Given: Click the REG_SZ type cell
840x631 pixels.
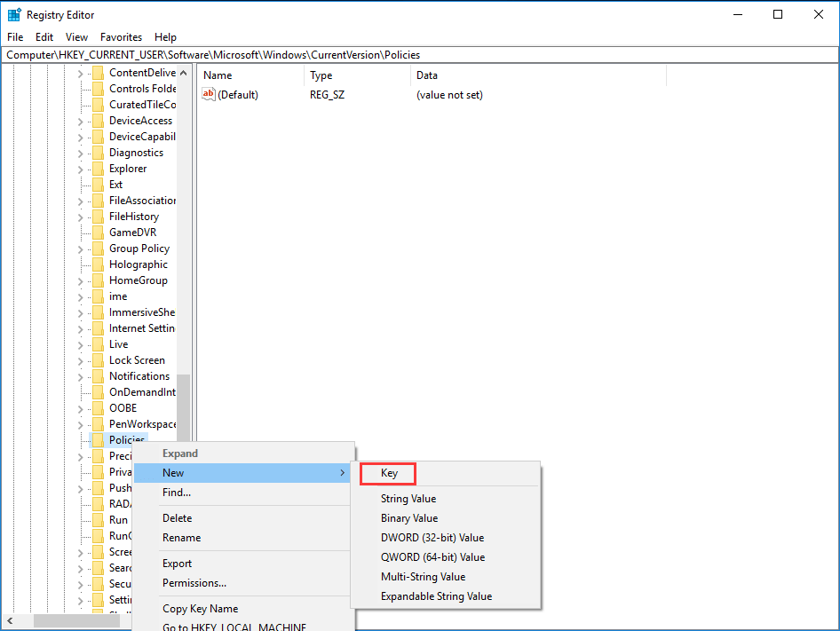Looking at the screenshot, I should point(327,95).
